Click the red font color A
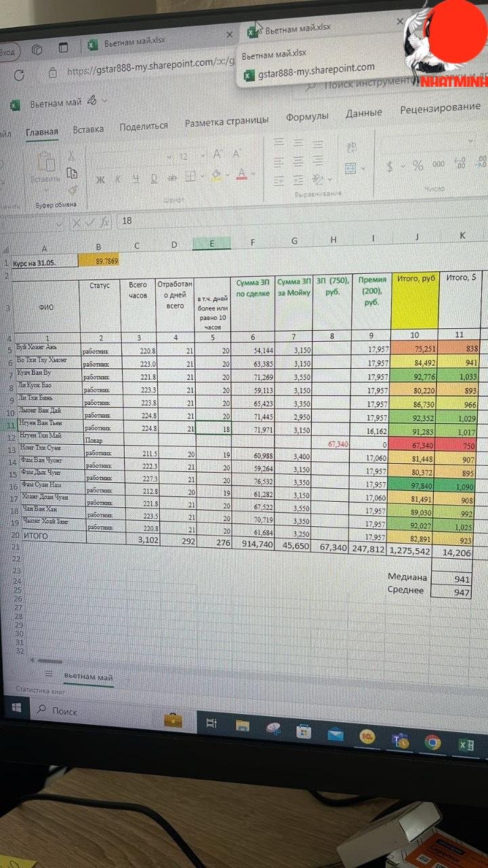 [x=241, y=175]
